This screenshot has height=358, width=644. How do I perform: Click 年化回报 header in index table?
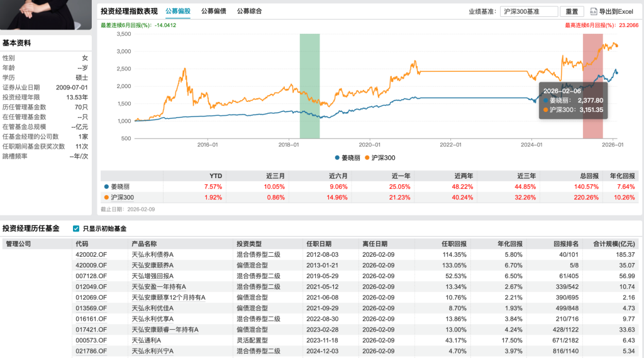point(622,176)
